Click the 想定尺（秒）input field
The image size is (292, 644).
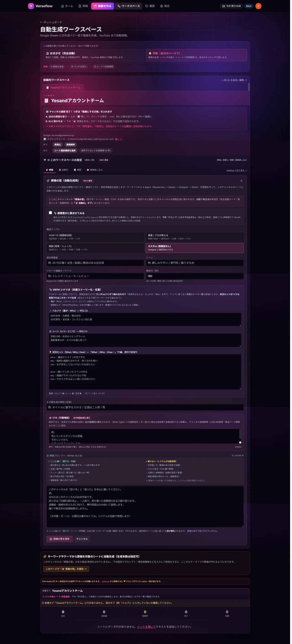[195, 276]
